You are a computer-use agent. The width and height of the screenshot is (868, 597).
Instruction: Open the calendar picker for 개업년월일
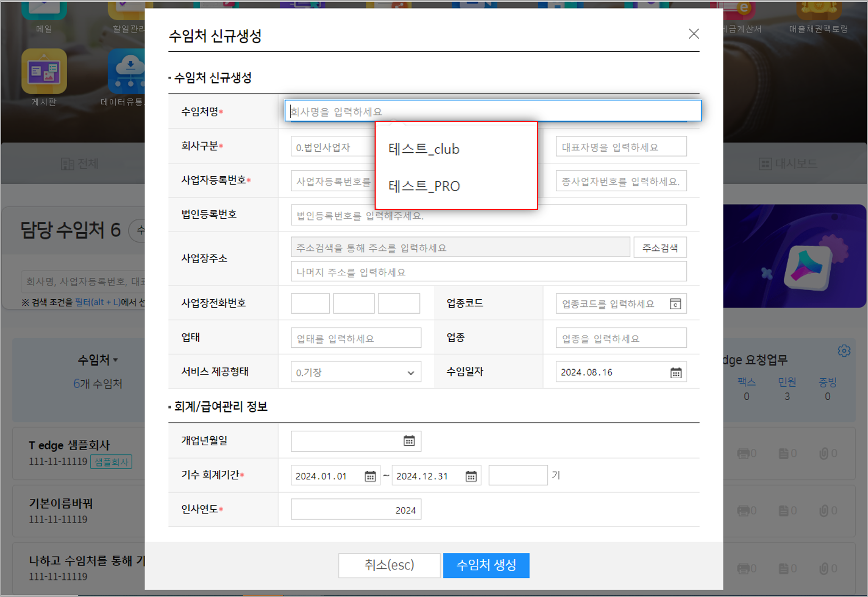[x=408, y=441]
